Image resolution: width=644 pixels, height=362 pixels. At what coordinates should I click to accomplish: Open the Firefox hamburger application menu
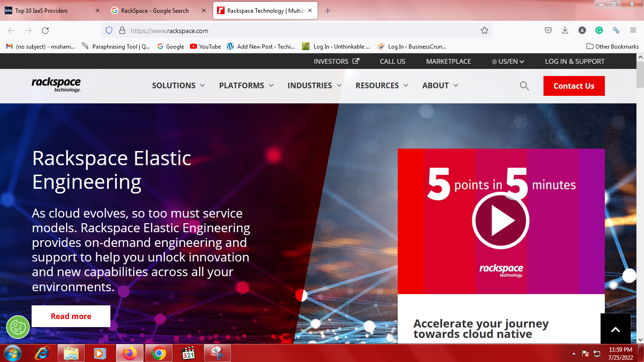click(x=633, y=30)
